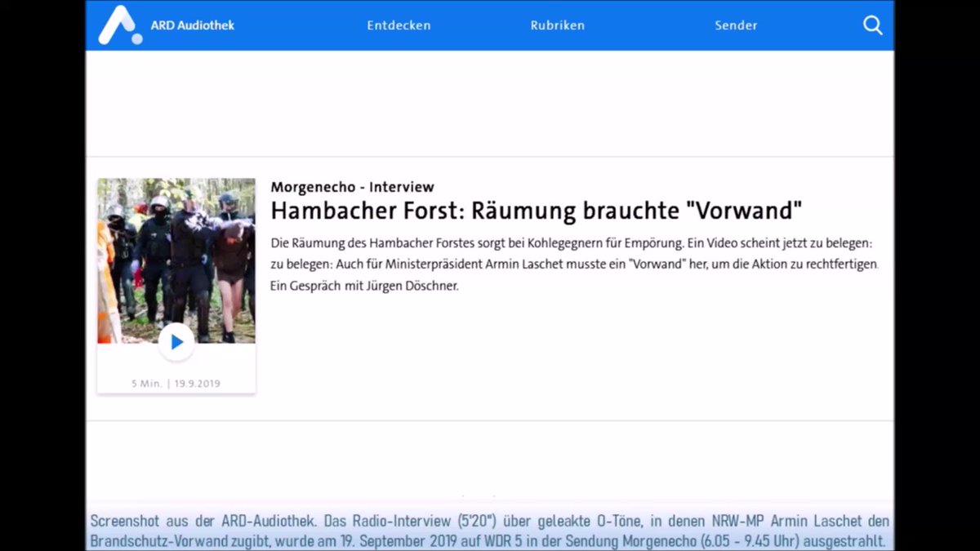Open the Sender menu item
This screenshot has width=980, height=551.
click(736, 25)
